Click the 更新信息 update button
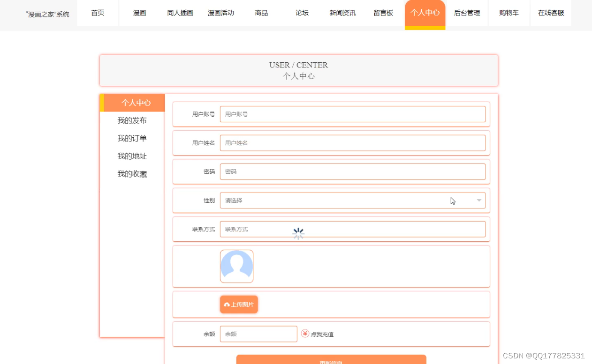Screen dimensions: 592x364 click(331, 361)
